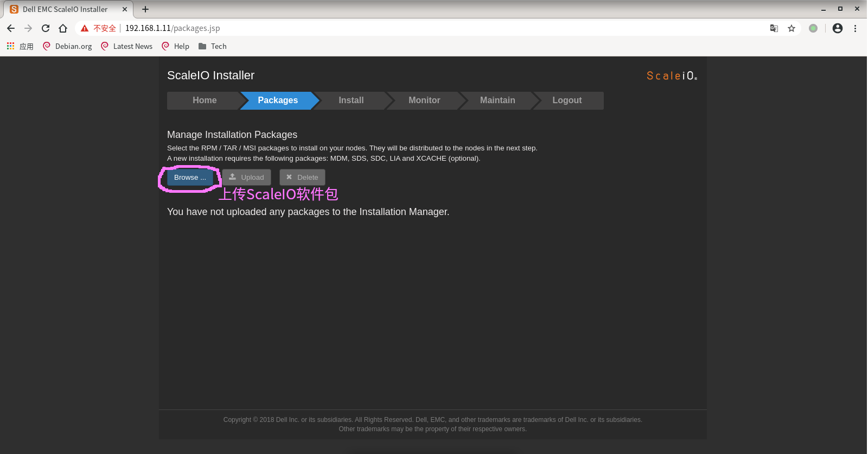Click the address bar URL
868x454 pixels.
pyautogui.click(x=173, y=28)
